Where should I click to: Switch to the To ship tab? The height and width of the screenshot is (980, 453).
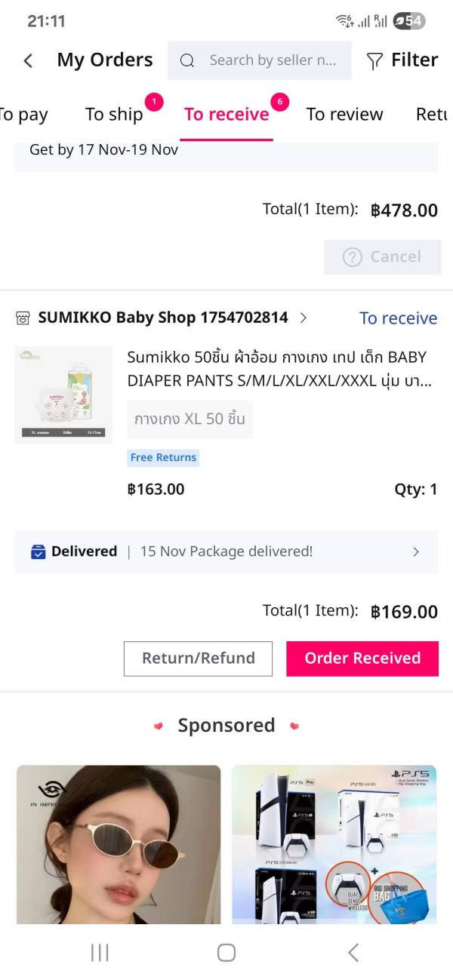point(114,115)
